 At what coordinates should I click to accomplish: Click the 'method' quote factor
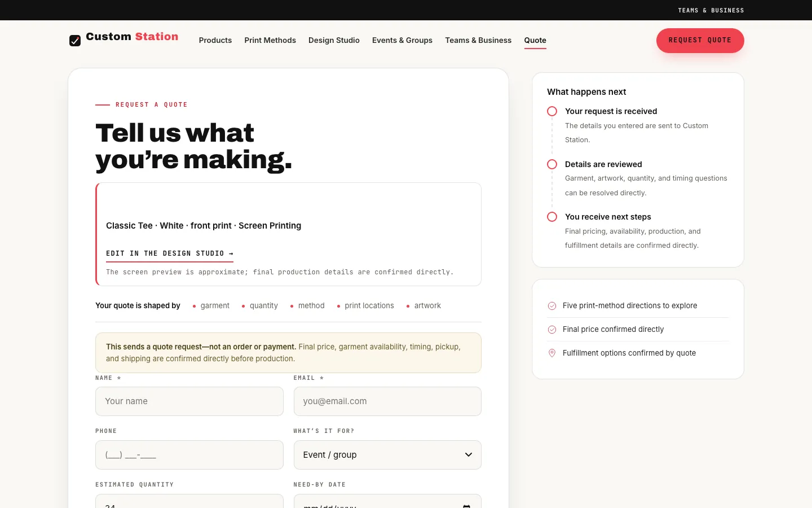311,306
